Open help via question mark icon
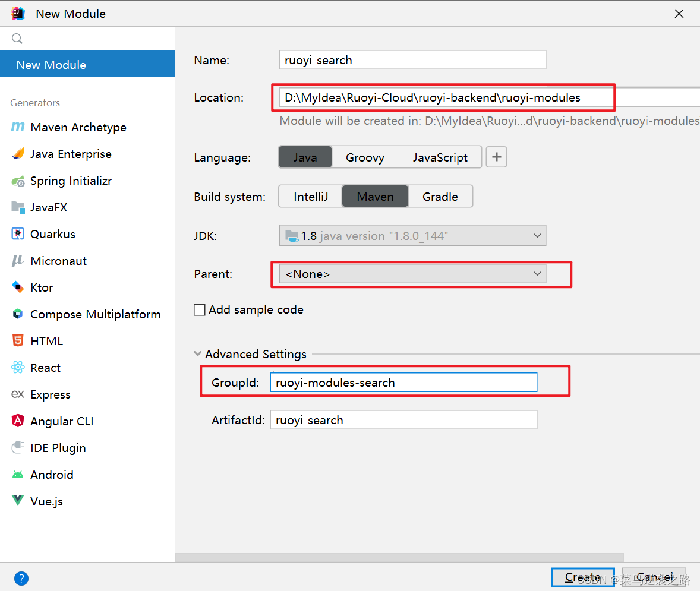 pos(21,579)
